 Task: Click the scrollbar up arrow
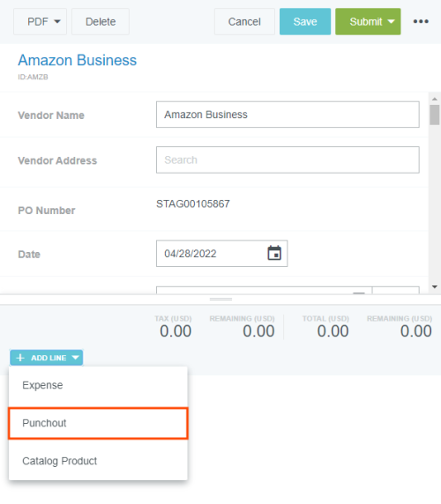(x=435, y=99)
